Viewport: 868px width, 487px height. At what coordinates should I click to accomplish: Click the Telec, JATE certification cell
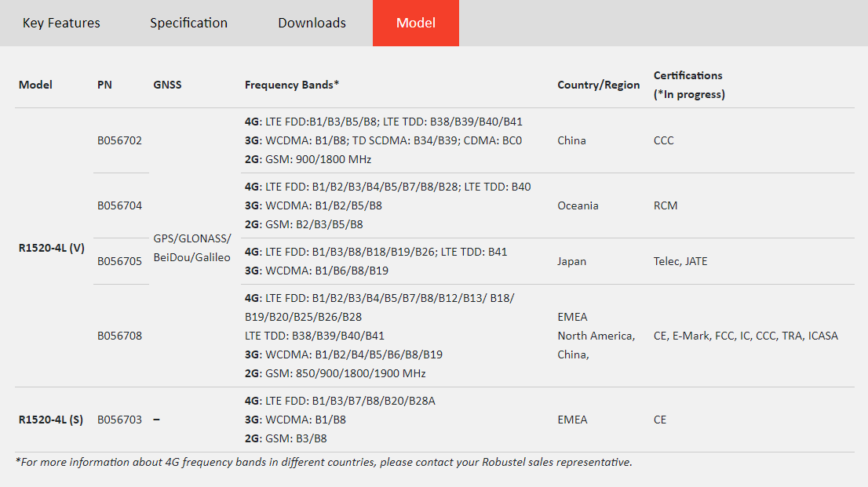(680, 261)
